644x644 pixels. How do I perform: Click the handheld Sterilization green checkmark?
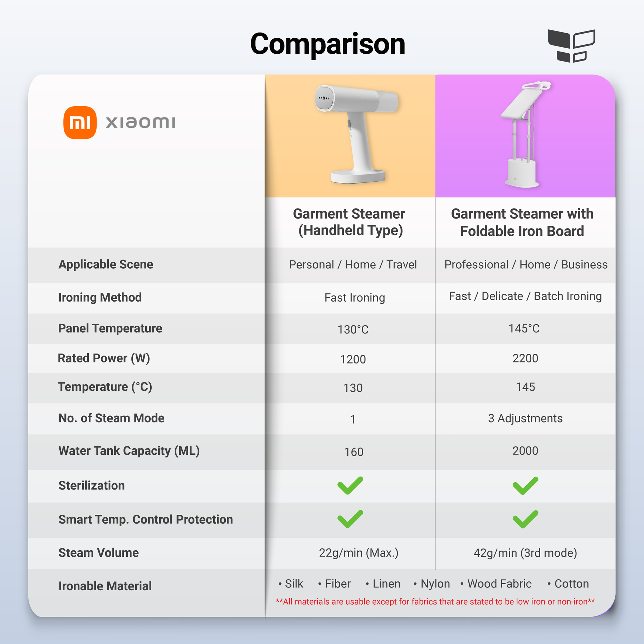click(x=350, y=486)
